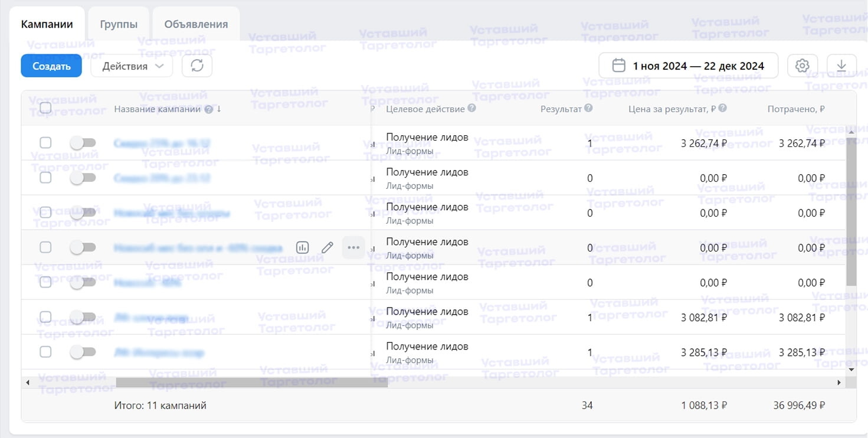Click help icon next to Результат
This screenshot has height=438, width=868.
point(588,109)
